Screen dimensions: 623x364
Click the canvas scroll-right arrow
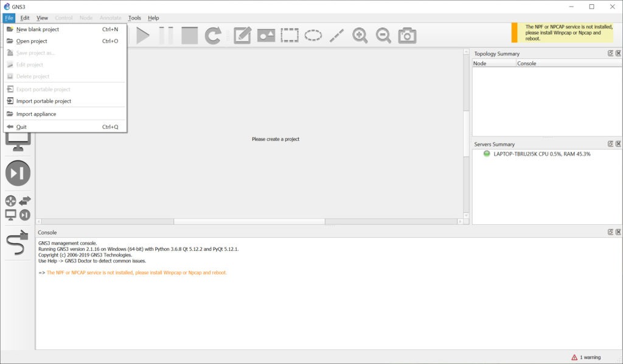(460, 221)
